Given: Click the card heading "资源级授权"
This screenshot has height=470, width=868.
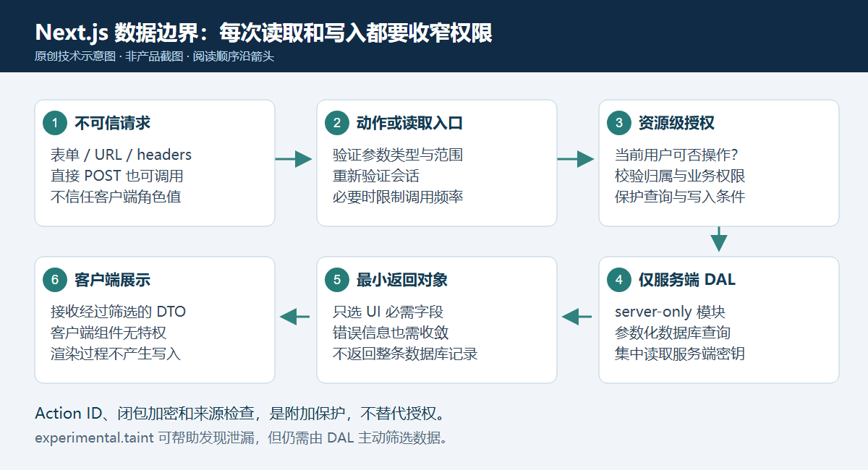Looking at the screenshot, I should coord(676,123).
